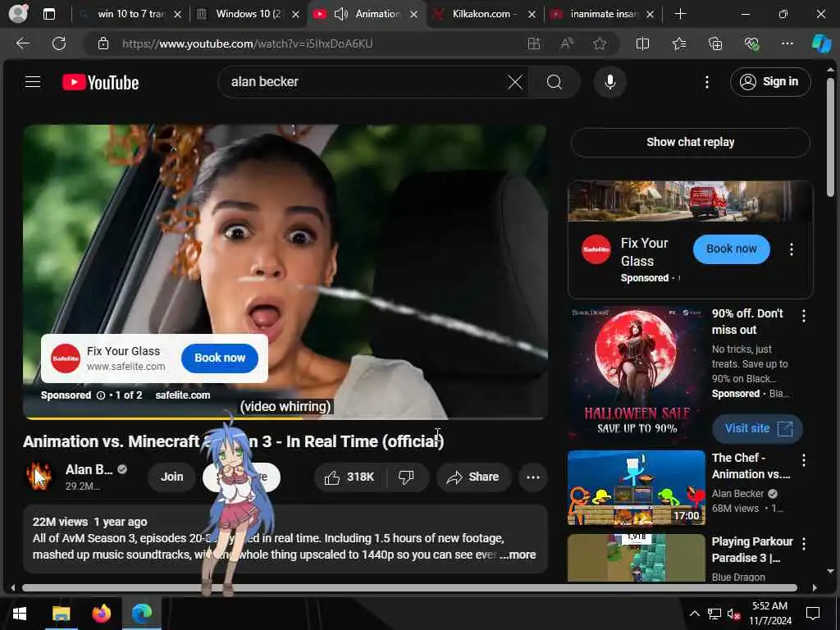The image size is (840, 630).
Task: Clear the search box with X icon
Action: [515, 82]
